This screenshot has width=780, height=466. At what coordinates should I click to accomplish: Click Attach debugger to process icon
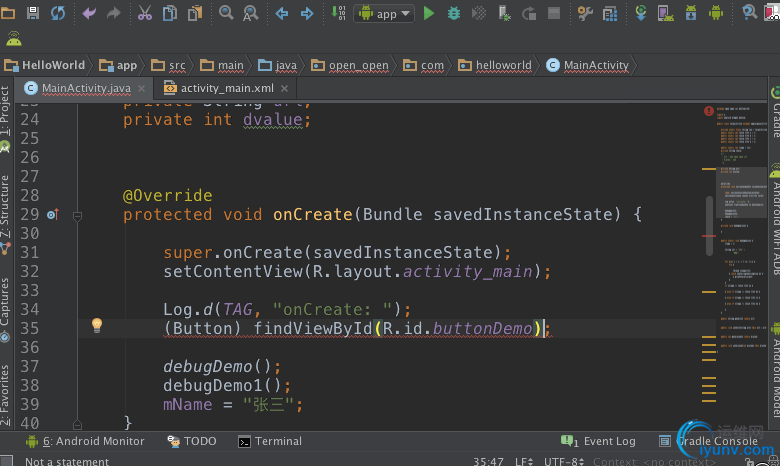pos(504,13)
